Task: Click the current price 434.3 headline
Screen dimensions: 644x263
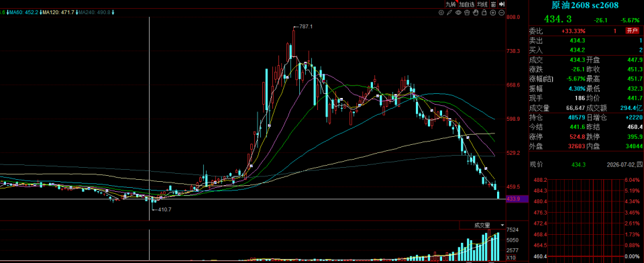Action: (x=557, y=19)
